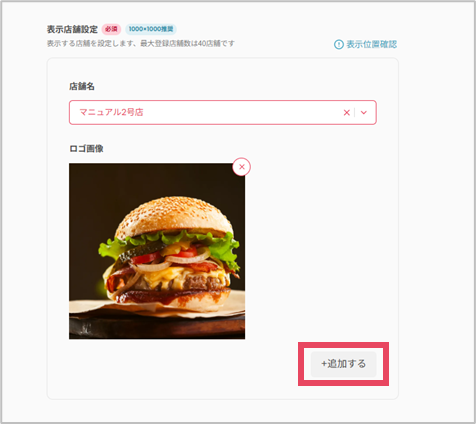Click the sesame bun in the logo image
The width and height of the screenshot is (476, 424).
[x=173, y=213]
